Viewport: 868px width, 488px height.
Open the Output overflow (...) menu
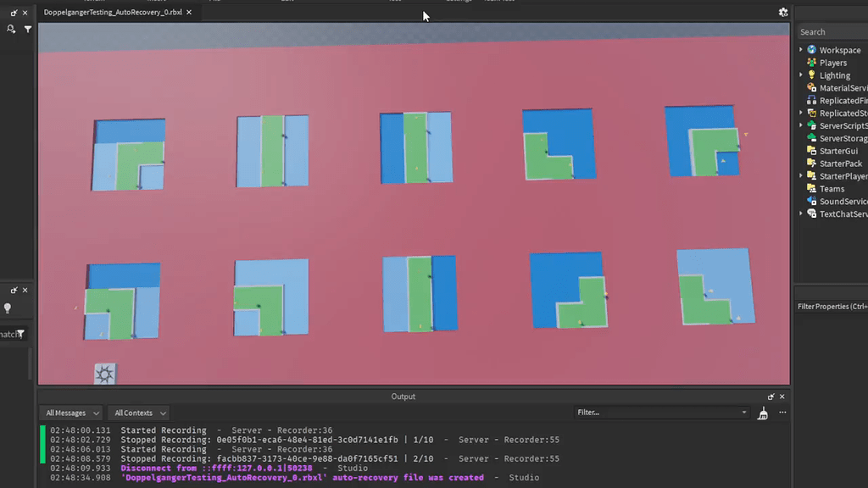tap(782, 413)
